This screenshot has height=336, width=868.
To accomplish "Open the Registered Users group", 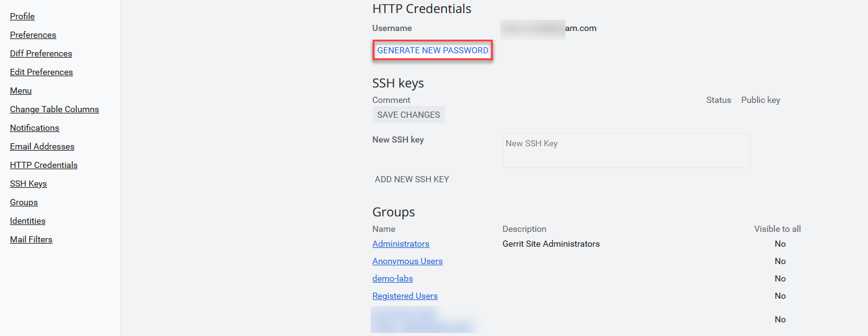I will click(405, 296).
